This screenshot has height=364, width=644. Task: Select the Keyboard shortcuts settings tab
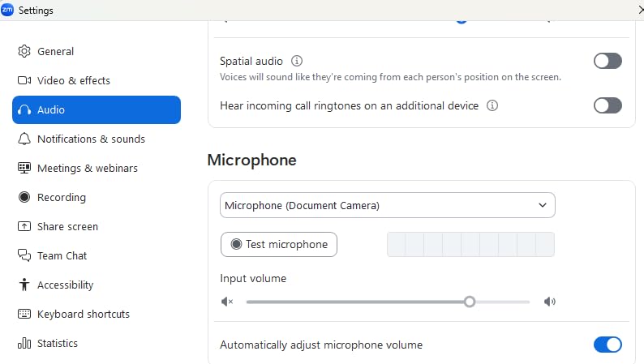coord(83,315)
